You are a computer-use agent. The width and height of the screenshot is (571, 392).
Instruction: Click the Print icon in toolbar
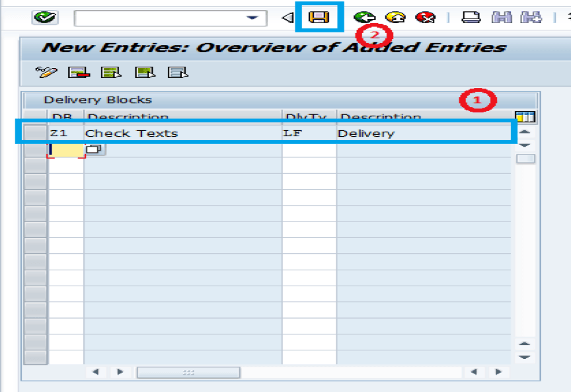point(471,17)
